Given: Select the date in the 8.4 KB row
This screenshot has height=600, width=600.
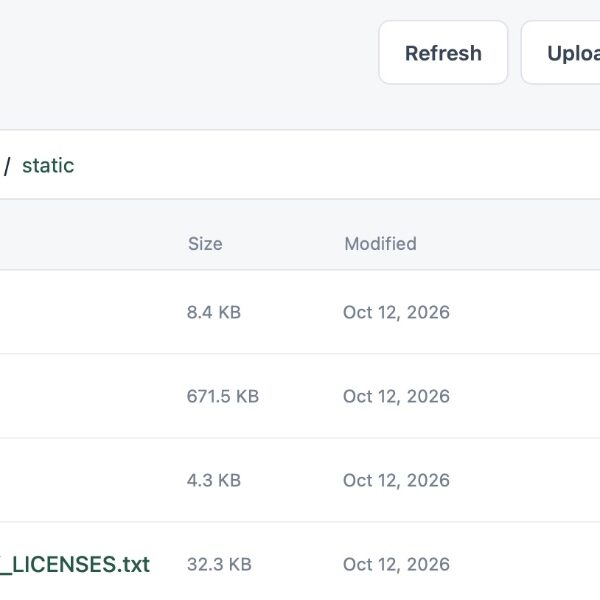Looking at the screenshot, I should pyautogui.click(x=396, y=312).
